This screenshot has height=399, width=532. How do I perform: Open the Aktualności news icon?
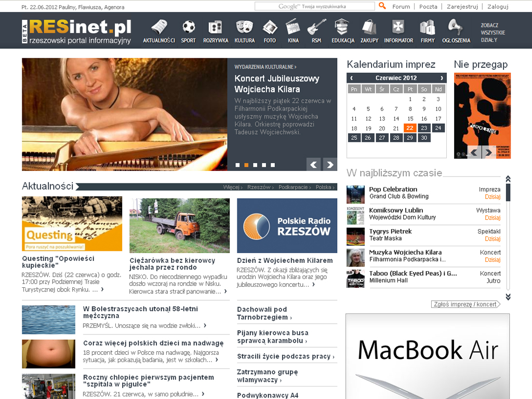point(159,27)
